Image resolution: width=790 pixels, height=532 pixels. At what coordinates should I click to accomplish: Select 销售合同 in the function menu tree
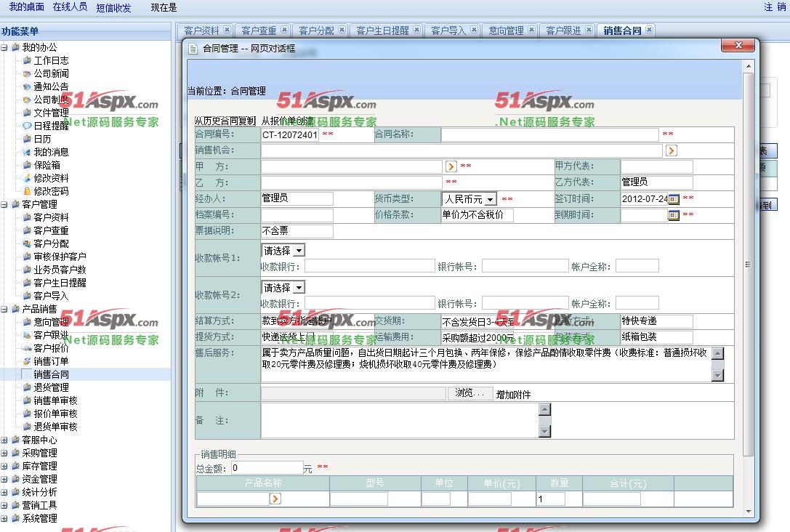(x=51, y=374)
